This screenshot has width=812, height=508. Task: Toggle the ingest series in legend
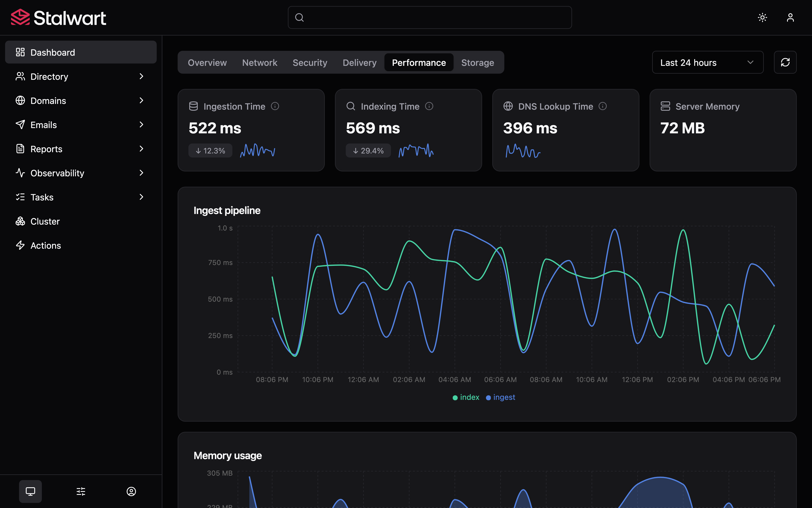pyautogui.click(x=500, y=397)
